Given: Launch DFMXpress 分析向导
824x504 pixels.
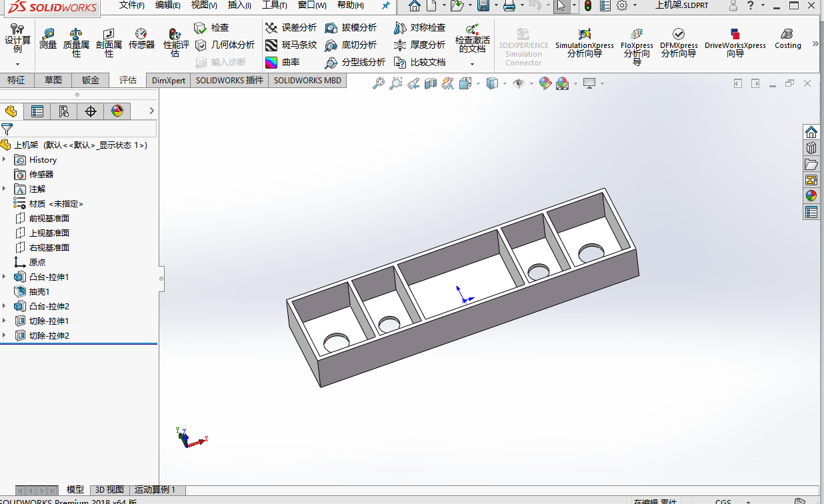Looking at the screenshot, I should pyautogui.click(x=679, y=43).
